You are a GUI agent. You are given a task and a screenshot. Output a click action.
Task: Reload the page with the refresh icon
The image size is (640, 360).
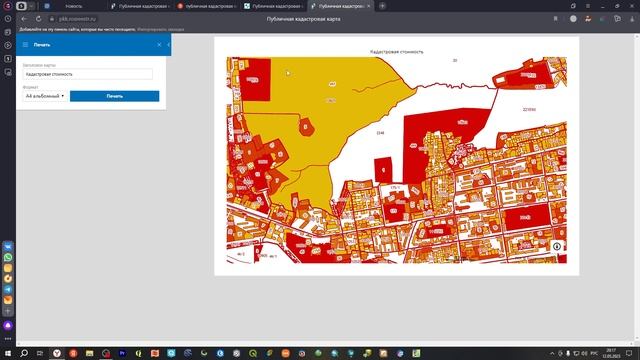38,19
